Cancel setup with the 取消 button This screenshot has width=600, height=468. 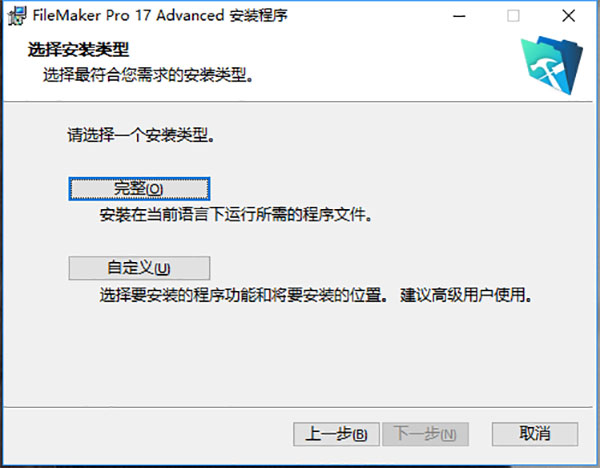535,434
